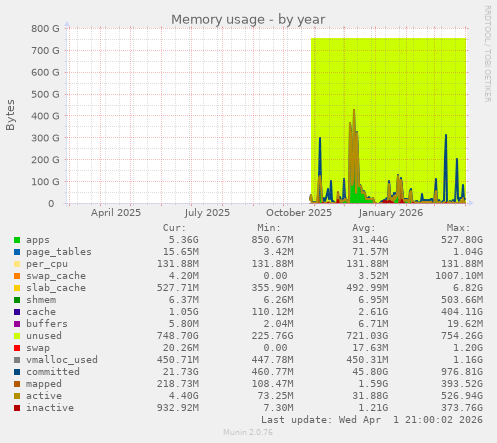Click the shmem dark green swatch
The height and width of the screenshot is (443, 497).
click(x=17, y=300)
